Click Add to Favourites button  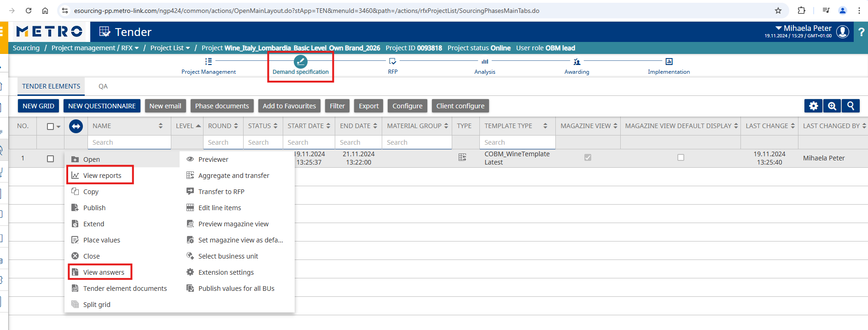[x=289, y=106]
